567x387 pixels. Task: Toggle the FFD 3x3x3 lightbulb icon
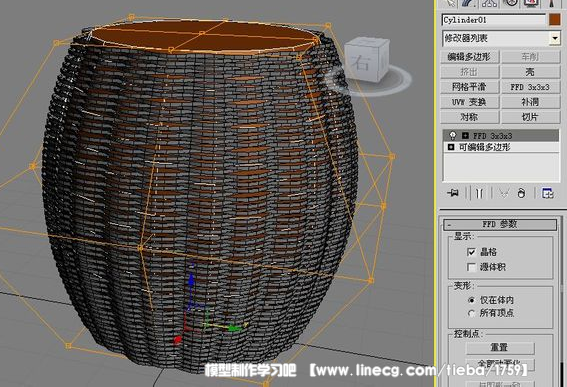point(452,136)
